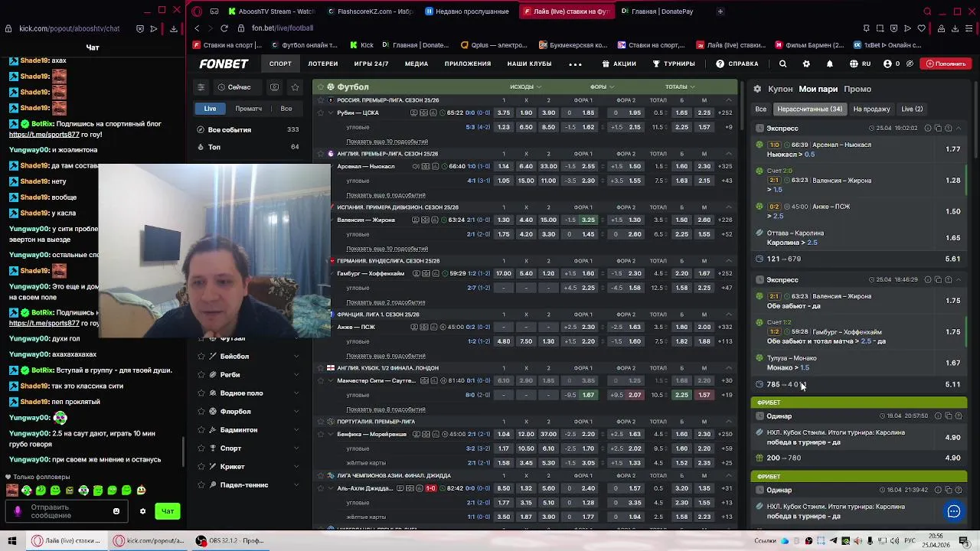980x551 pixels.
Task: Expand the Форы column dropdown
Action: [x=602, y=87]
